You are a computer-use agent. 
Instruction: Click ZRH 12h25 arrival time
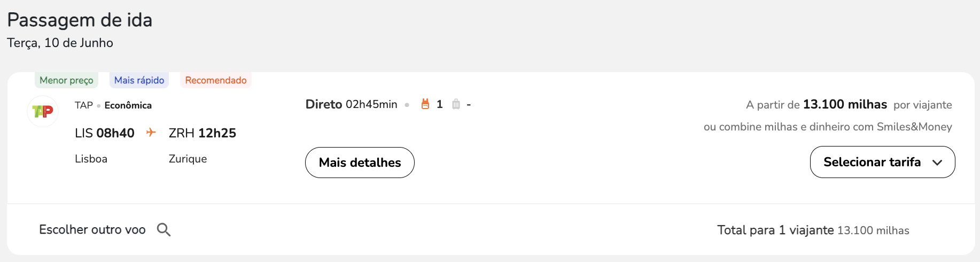tap(203, 133)
